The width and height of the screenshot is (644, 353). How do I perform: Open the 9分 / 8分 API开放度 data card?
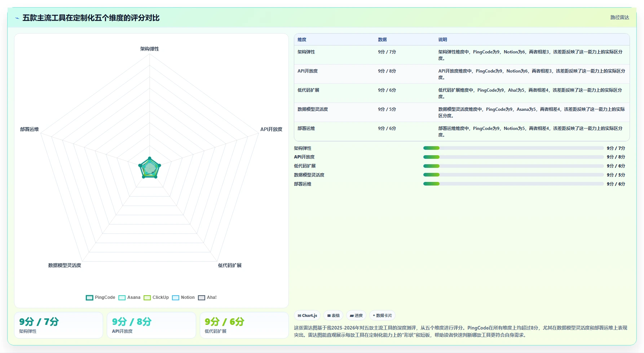[x=151, y=325]
